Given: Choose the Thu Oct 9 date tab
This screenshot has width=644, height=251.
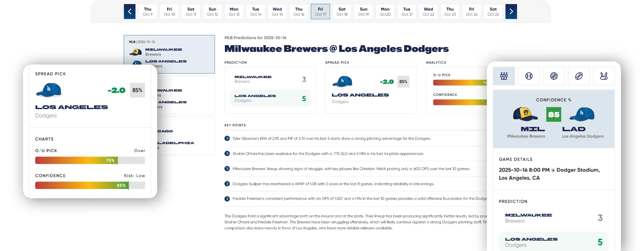Looking at the screenshot, I should pyautogui.click(x=148, y=12).
